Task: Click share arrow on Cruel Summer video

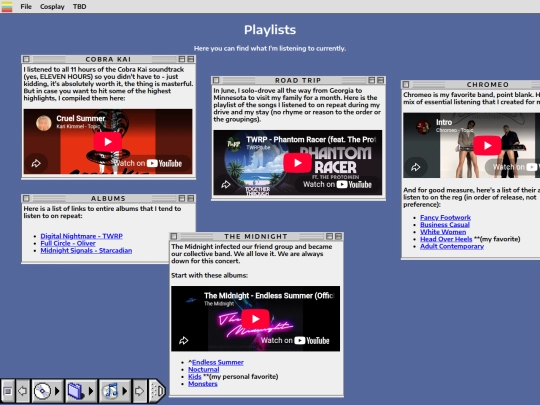Action: [x=36, y=163]
